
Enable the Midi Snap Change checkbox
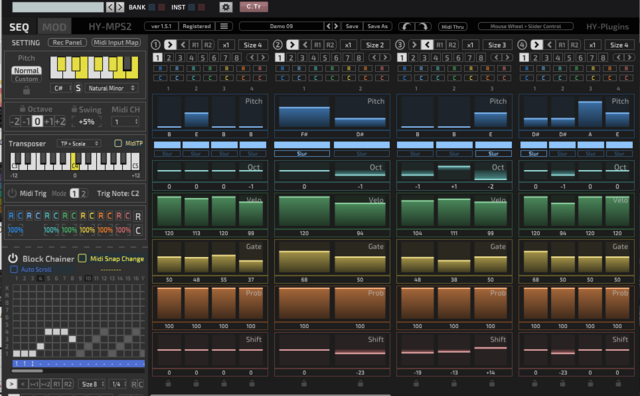82,258
